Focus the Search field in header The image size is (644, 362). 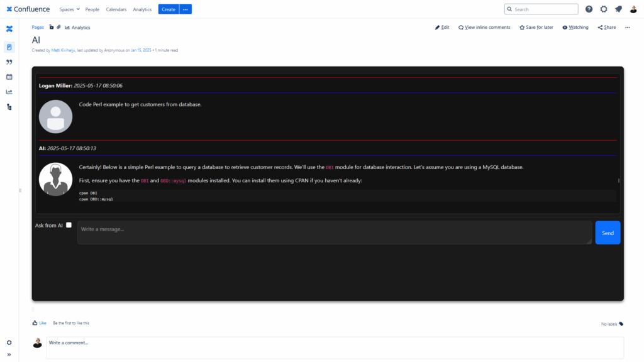tap(541, 9)
